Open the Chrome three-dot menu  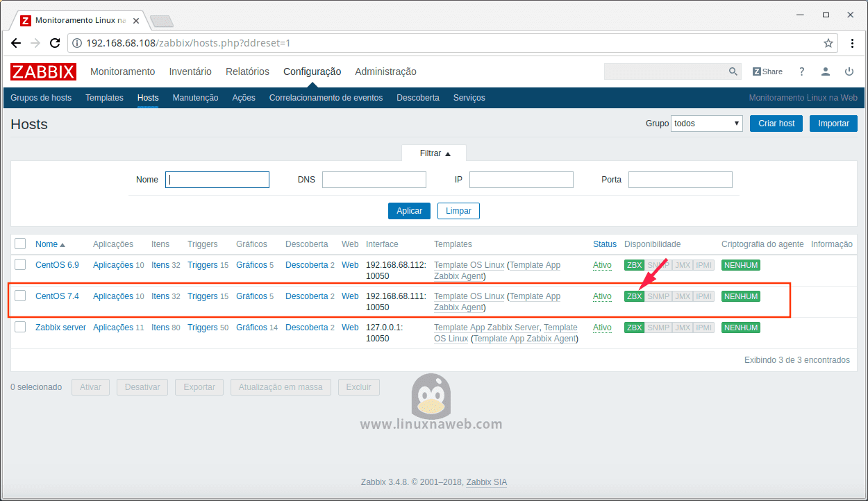[853, 43]
